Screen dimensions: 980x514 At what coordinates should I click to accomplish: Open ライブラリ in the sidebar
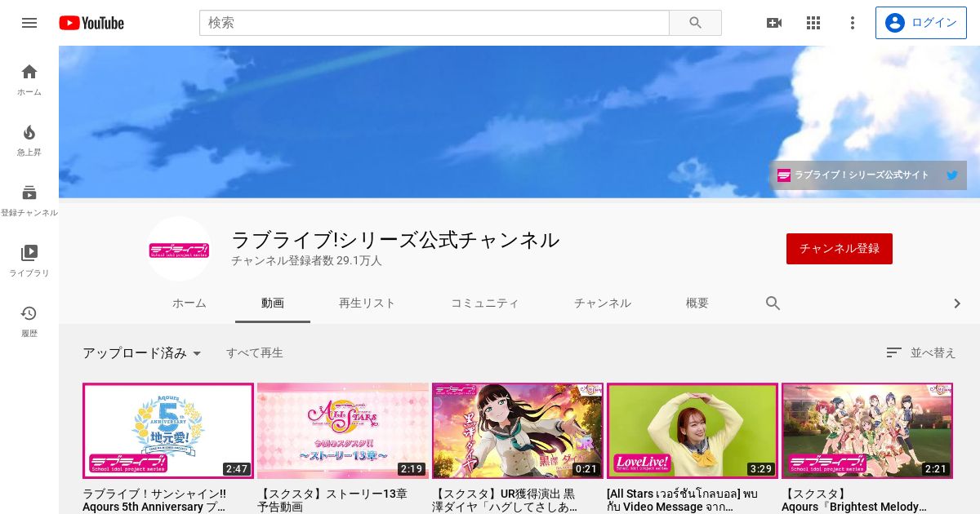click(29, 261)
